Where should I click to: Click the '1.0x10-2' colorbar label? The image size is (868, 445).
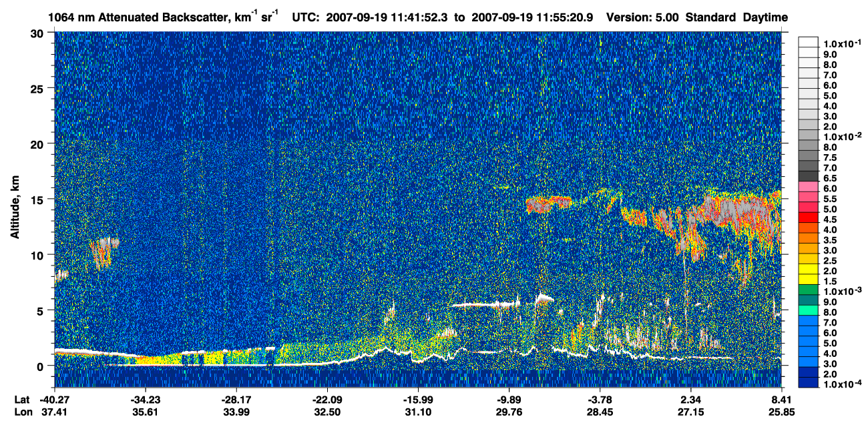(844, 136)
